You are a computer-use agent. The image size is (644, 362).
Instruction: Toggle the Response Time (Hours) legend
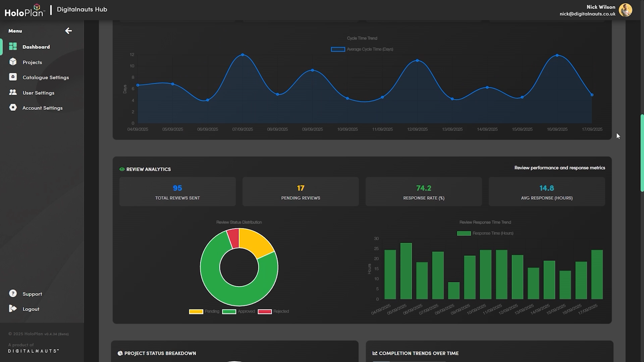coord(464,233)
